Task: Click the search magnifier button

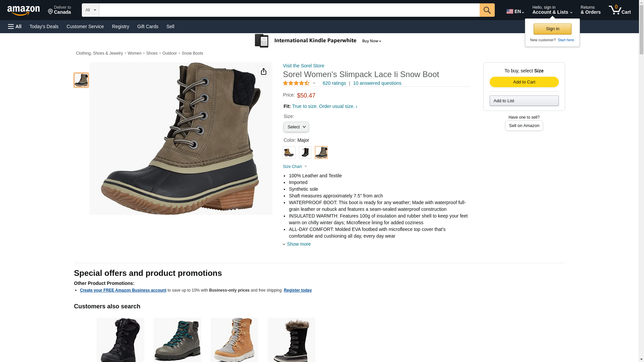Action: 487,10
